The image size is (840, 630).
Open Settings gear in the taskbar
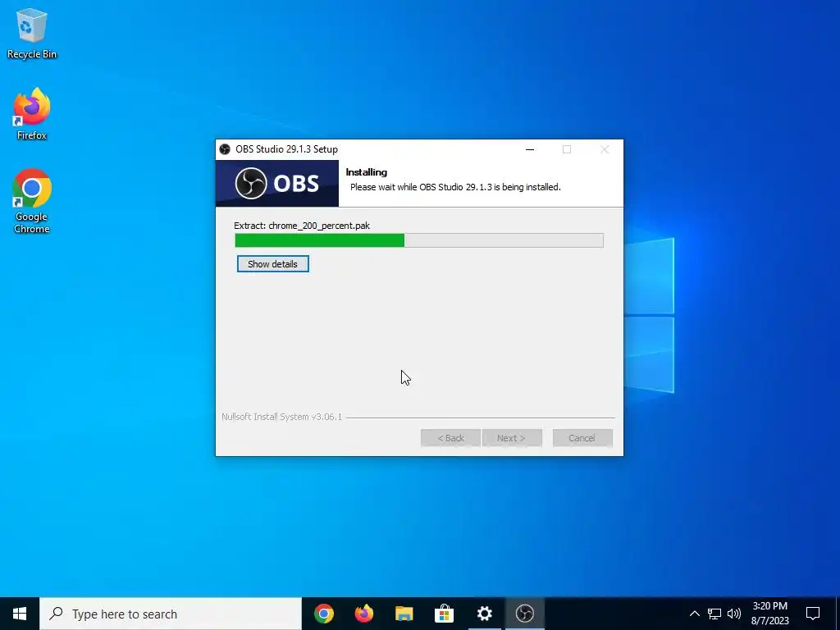pyautogui.click(x=484, y=614)
